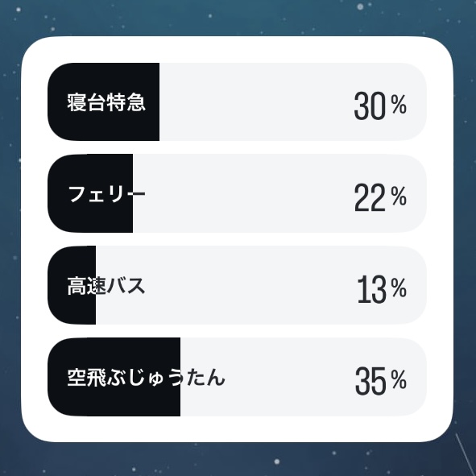
Task: Click the dark filled bar of 寝台特急
Action: click(x=104, y=101)
